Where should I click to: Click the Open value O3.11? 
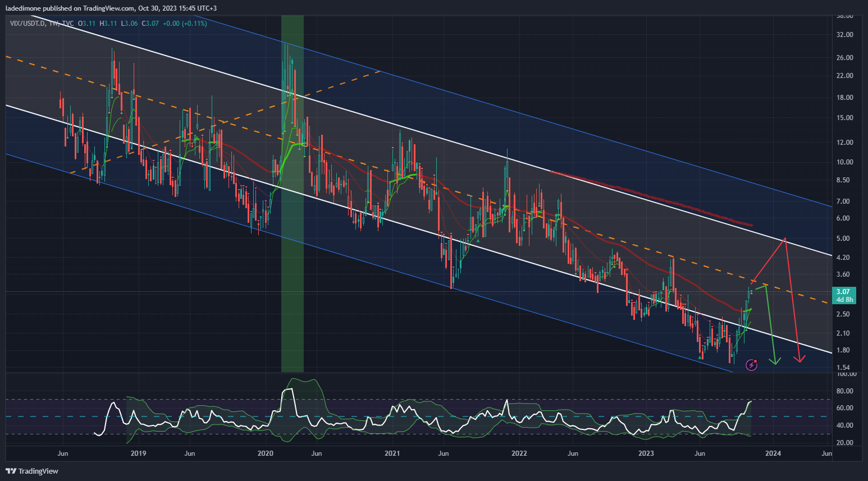point(86,24)
